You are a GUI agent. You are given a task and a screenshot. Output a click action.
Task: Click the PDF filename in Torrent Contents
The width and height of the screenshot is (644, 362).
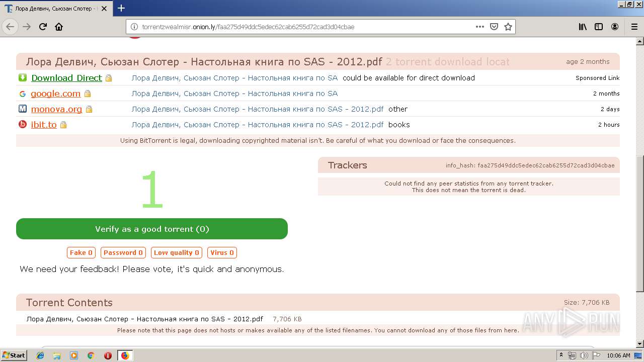click(x=144, y=319)
